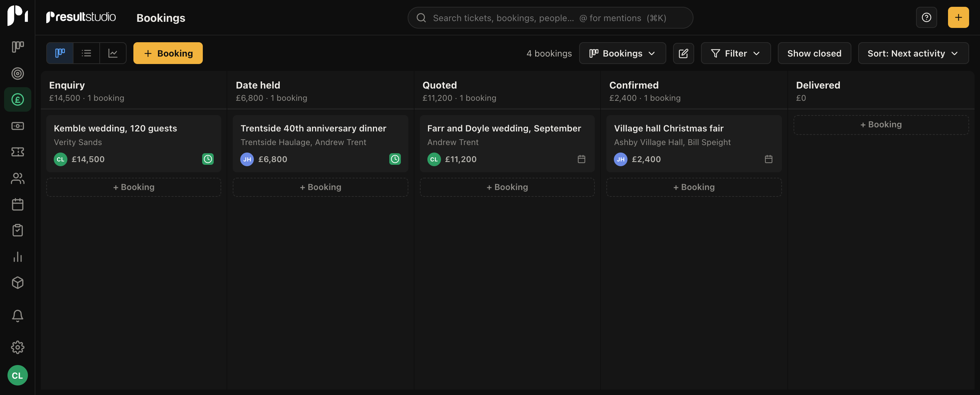The image size is (980, 395).
Task: Open the cube products sidebar icon
Action: click(x=17, y=283)
